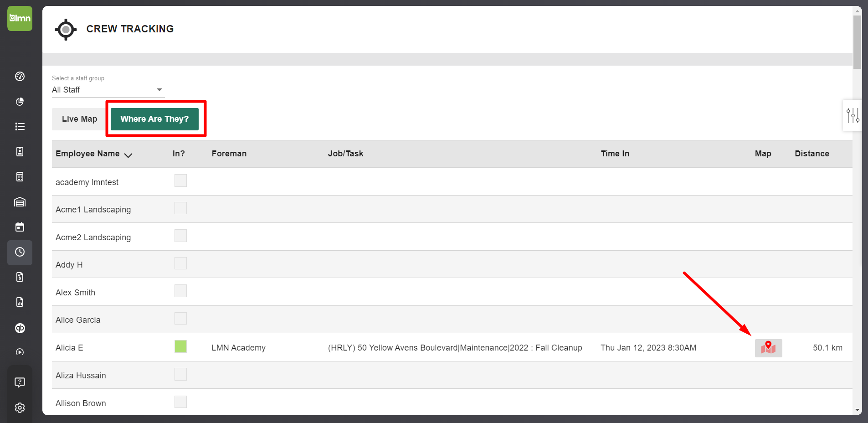Switch to the Live Map view
Viewport: 868px width, 423px height.
pos(79,119)
